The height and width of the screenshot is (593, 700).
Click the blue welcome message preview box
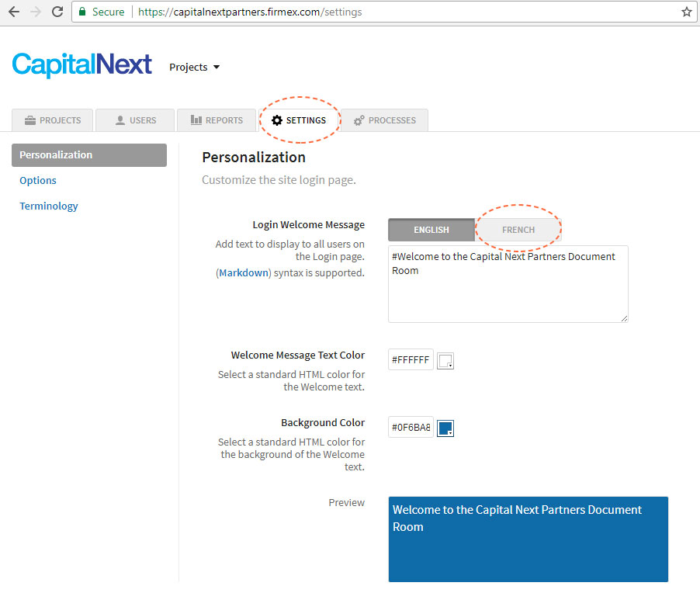(528, 539)
